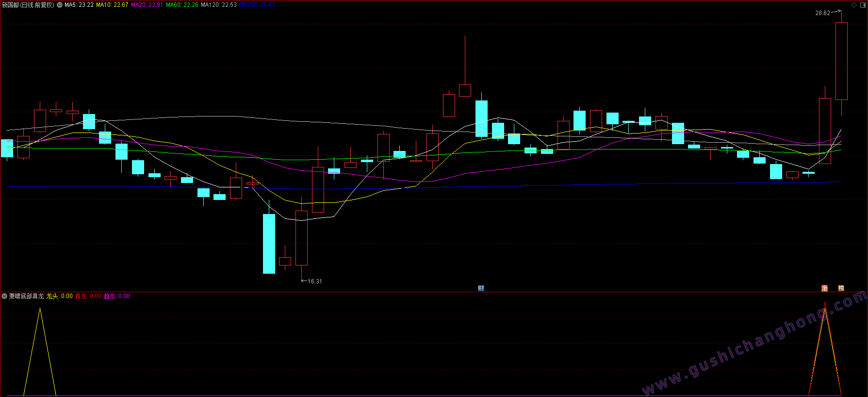Select the large cyan candle above the 16.31 low
Image resolution: width=868 pixels, height=397 pixels.
269,244
